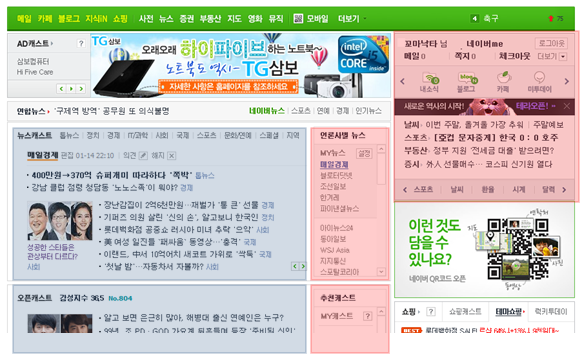Screen dimensions: 581x363
Task: Click the MY캐스트 help question mark
Action: 367,316
